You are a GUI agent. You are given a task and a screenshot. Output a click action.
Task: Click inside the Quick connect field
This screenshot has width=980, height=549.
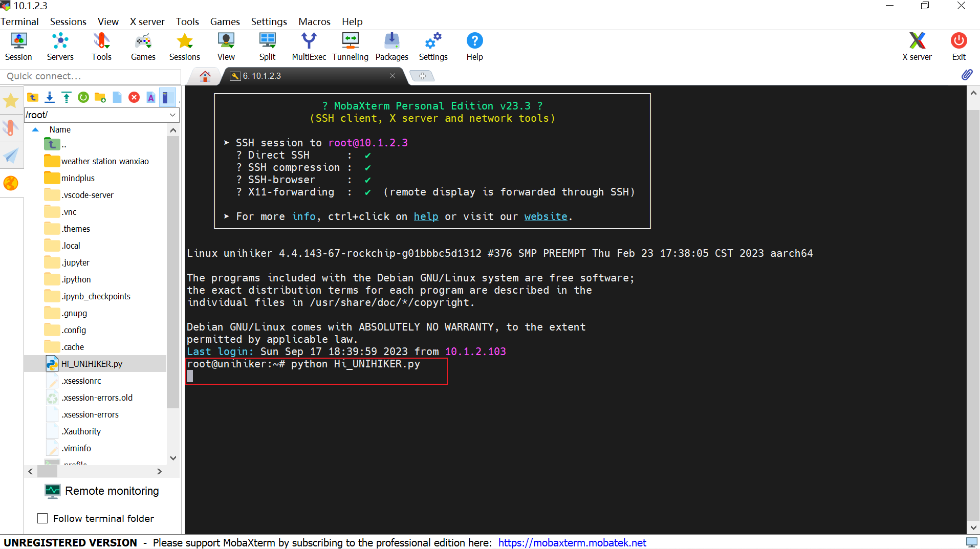90,76
